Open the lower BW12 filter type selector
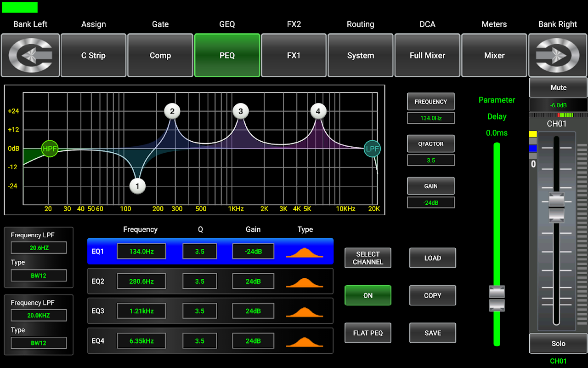Image resolution: width=588 pixels, height=368 pixels. [39, 343]
